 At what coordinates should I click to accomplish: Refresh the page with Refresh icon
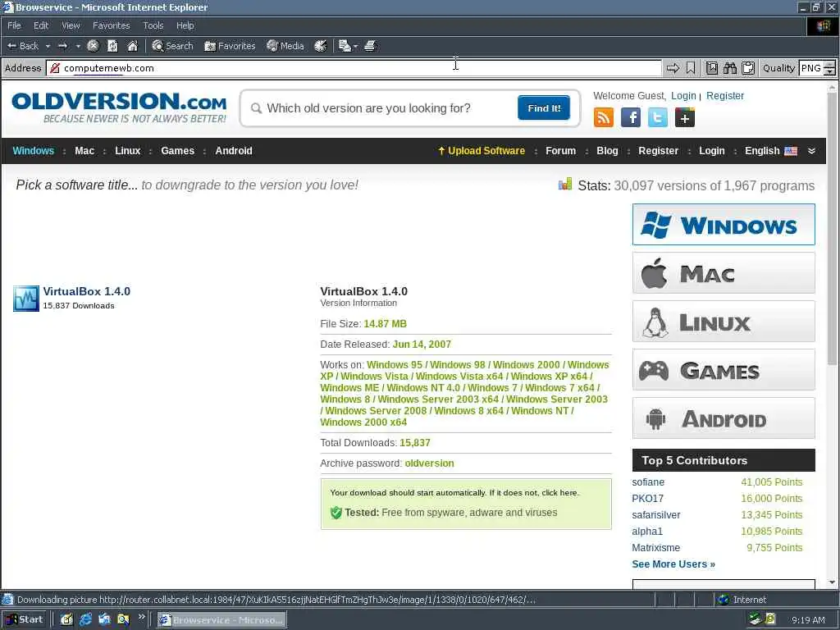112,46
